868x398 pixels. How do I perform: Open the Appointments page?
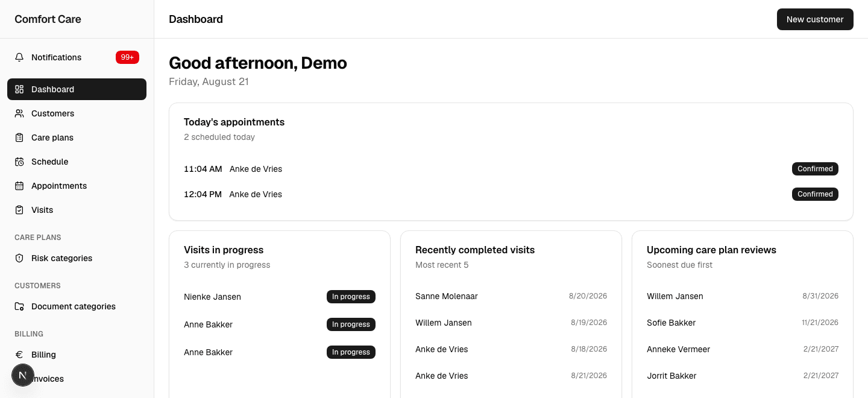tap(77, 186)
